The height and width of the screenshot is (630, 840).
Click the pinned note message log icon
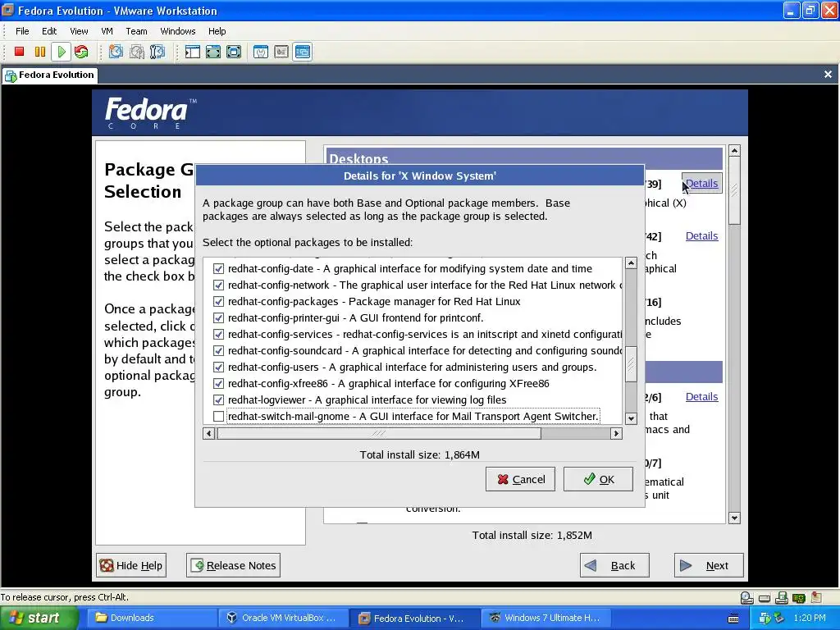816,597
